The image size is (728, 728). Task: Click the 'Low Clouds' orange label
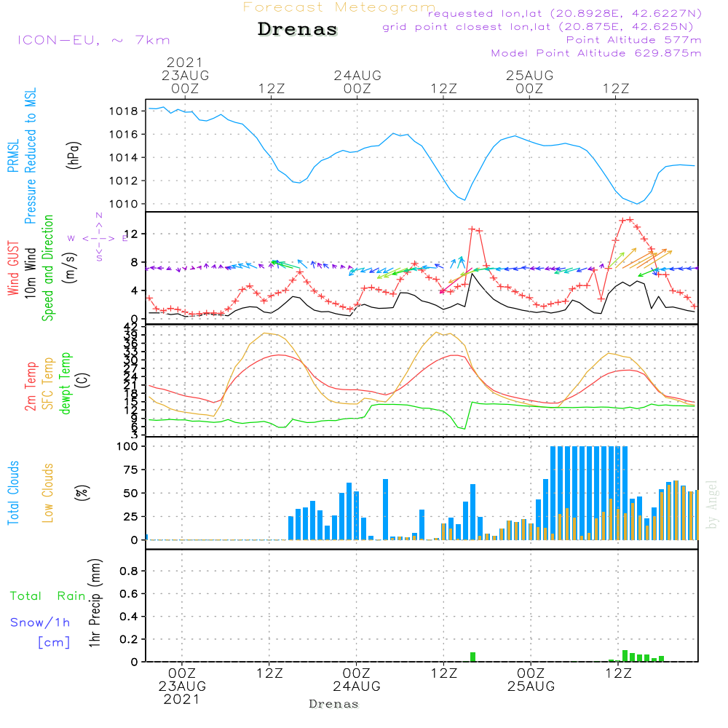point(48,493)
